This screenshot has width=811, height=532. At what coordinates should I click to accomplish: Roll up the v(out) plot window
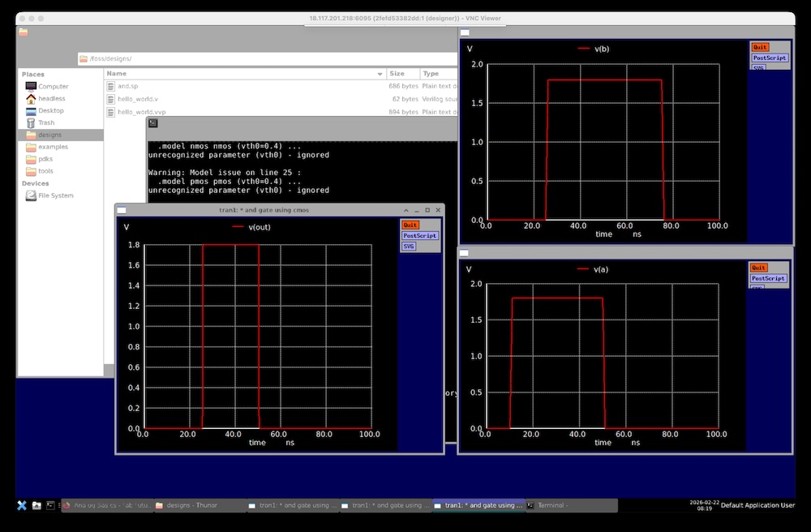click(407, 210)
